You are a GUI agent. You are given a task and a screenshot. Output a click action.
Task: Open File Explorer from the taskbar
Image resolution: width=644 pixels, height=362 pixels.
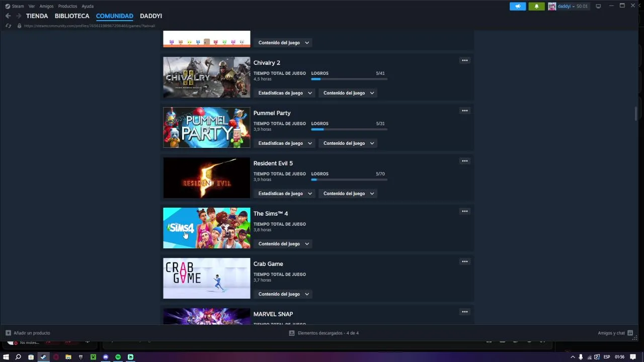pyautogui.click(x=68, y=357)
